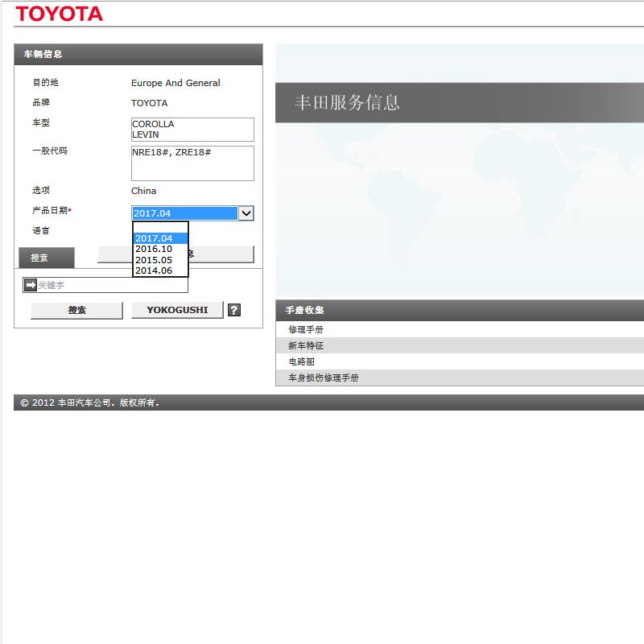Click the COROLLA LEVIN model box

192,130
